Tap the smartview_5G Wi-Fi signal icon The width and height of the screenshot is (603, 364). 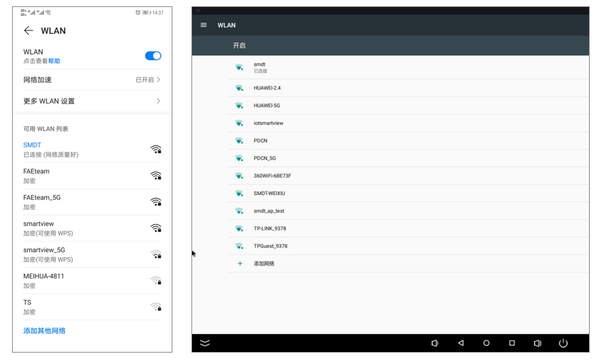coord(156,254)
